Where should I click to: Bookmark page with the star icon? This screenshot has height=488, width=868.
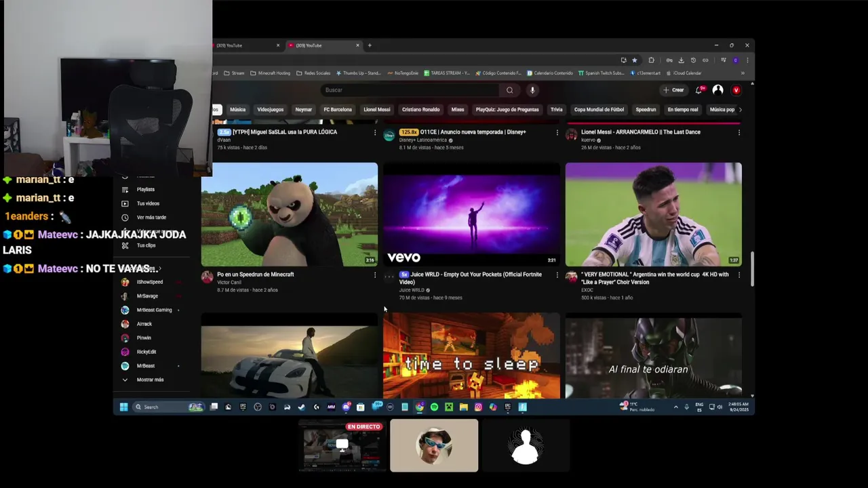click(x=635, y=60)
